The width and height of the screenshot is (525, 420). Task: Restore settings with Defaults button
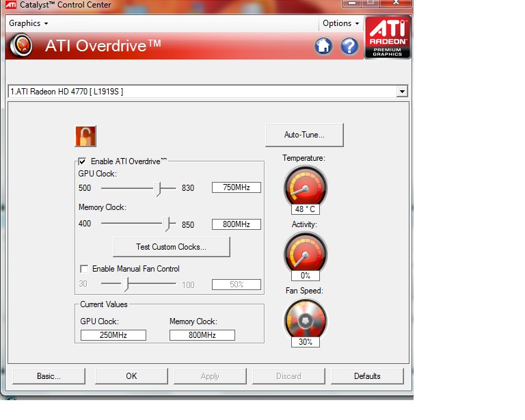367,376
